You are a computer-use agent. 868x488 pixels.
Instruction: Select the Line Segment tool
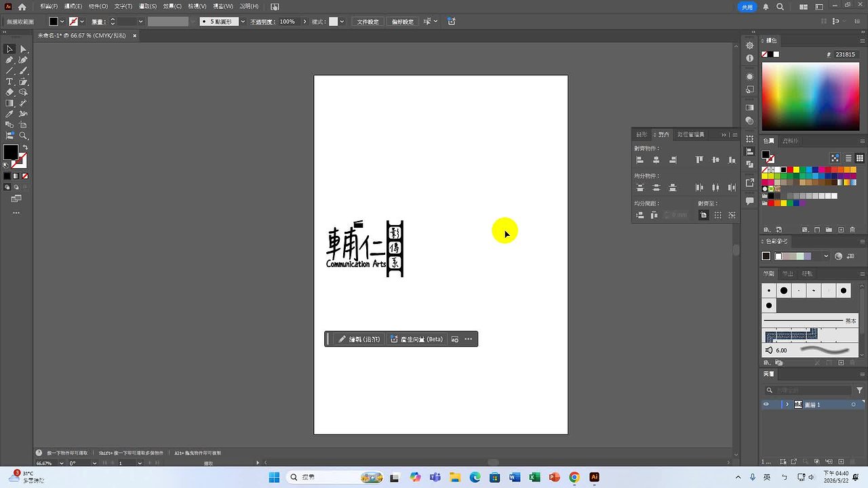tap(9, 70)
